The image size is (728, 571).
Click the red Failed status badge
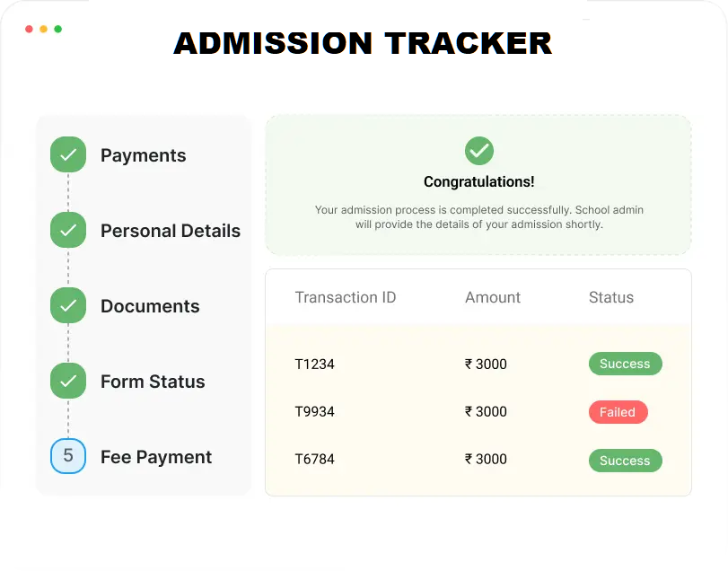[x=618, y=412]
